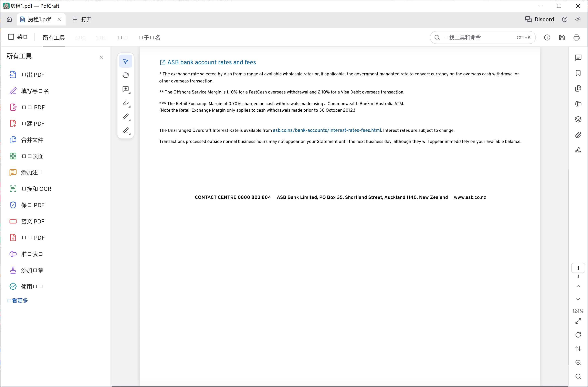Select the arrow selection tool

tap(126, 61)
